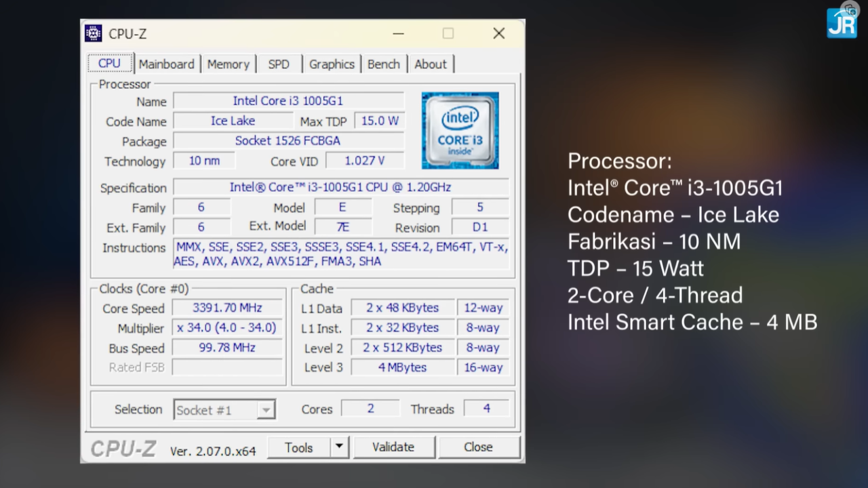Click the Level 2 value 2 x 512 KBytes
Viewport: 868px width, 488px height.
click(403, 348)
